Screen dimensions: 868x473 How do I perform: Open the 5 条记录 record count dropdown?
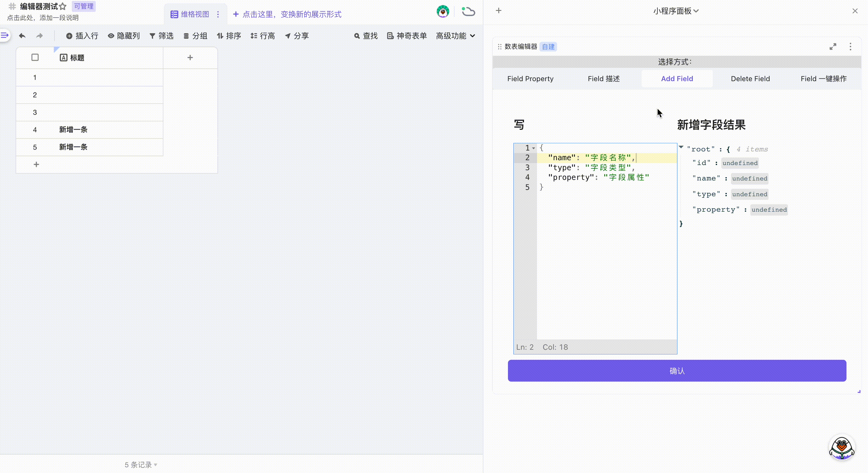[x=141, y=465]
